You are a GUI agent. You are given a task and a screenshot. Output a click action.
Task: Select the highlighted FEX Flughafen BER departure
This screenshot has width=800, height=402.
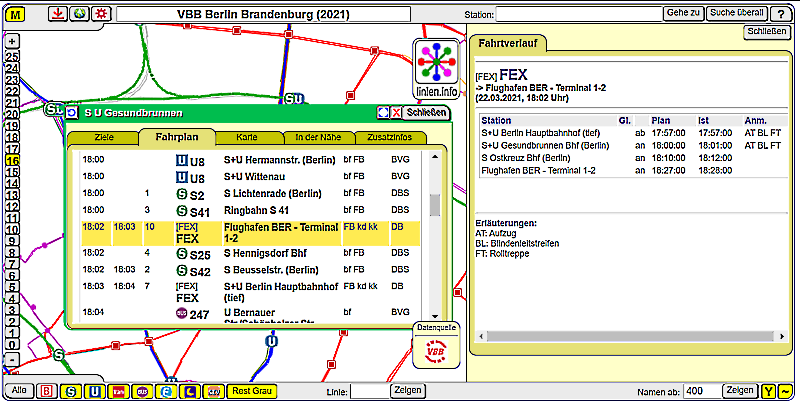(x=251, y=233)
